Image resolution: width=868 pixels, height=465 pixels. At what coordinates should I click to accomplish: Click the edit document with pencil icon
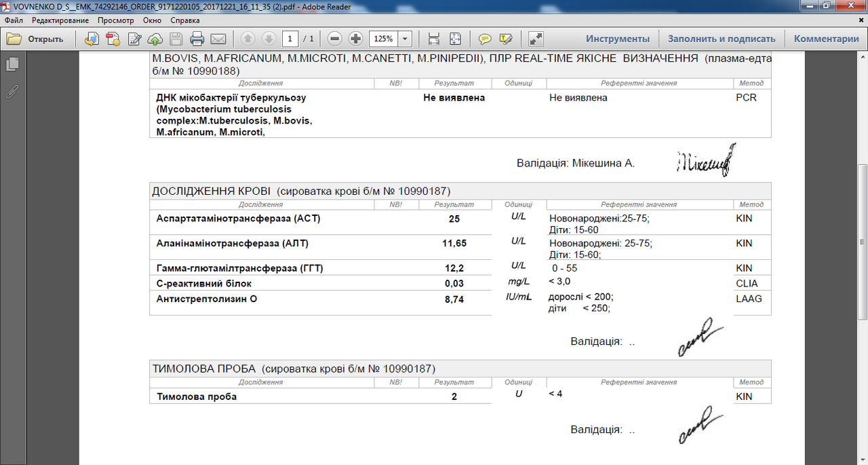coord(134,39)
